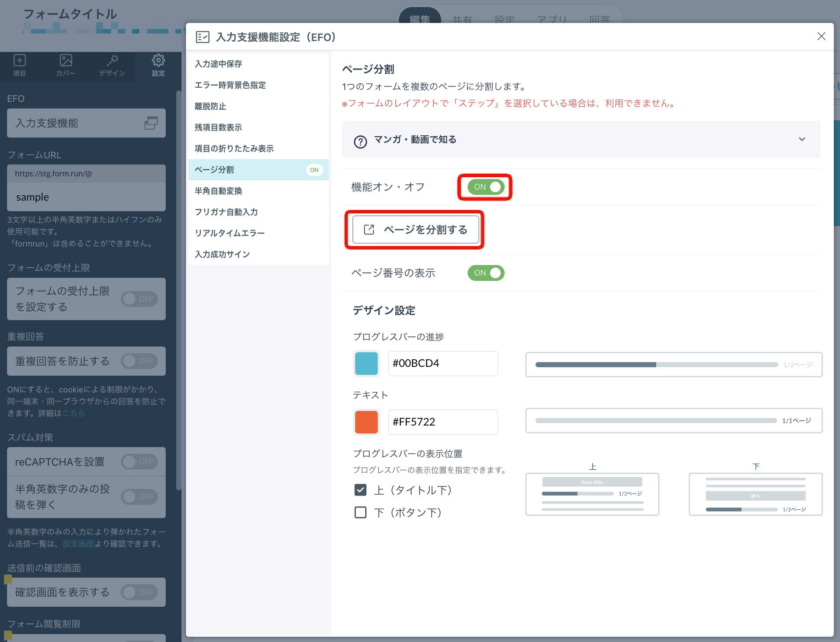
Task: Select フリガナ自動入力 in the EFO menu
Action: 258,212
